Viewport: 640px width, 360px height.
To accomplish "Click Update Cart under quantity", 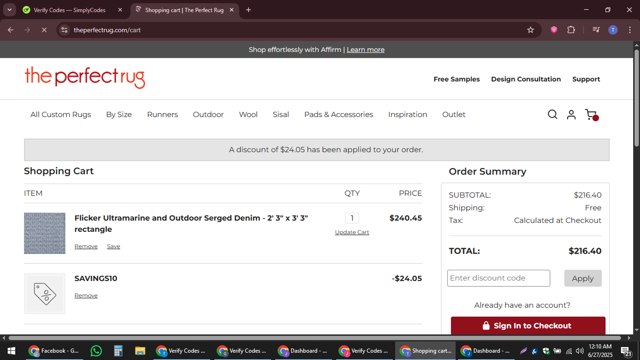I will tap(352, 232).
